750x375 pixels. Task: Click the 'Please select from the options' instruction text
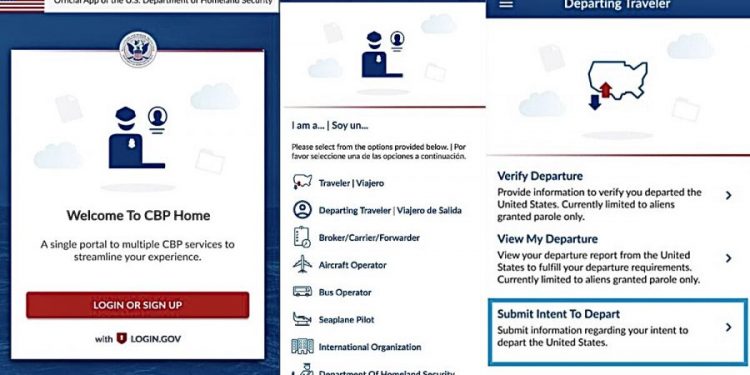(379, 151)
